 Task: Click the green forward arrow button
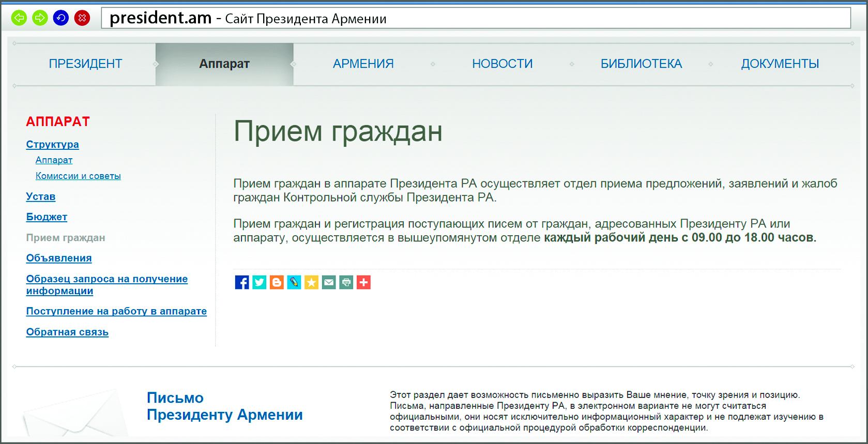point(40,18)
